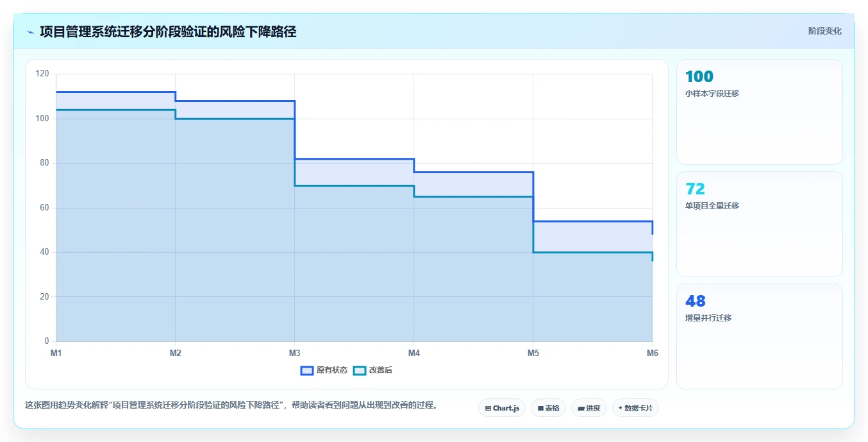The width and height of the screenshot is (868, 442).
Task: Click the M2 axis label
Action: click(175, 353)
